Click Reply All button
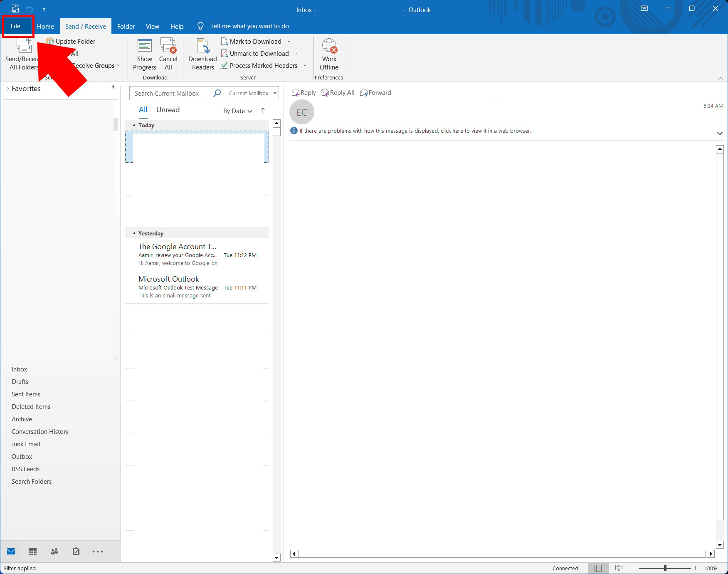 (338, 93)
